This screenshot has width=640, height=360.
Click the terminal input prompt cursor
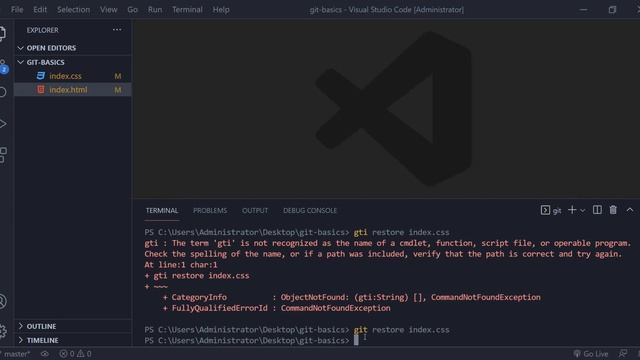(356, 340)
